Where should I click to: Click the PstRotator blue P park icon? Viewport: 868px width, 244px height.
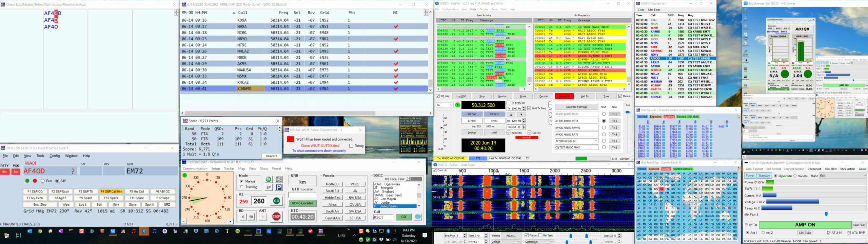click(279, 187)
